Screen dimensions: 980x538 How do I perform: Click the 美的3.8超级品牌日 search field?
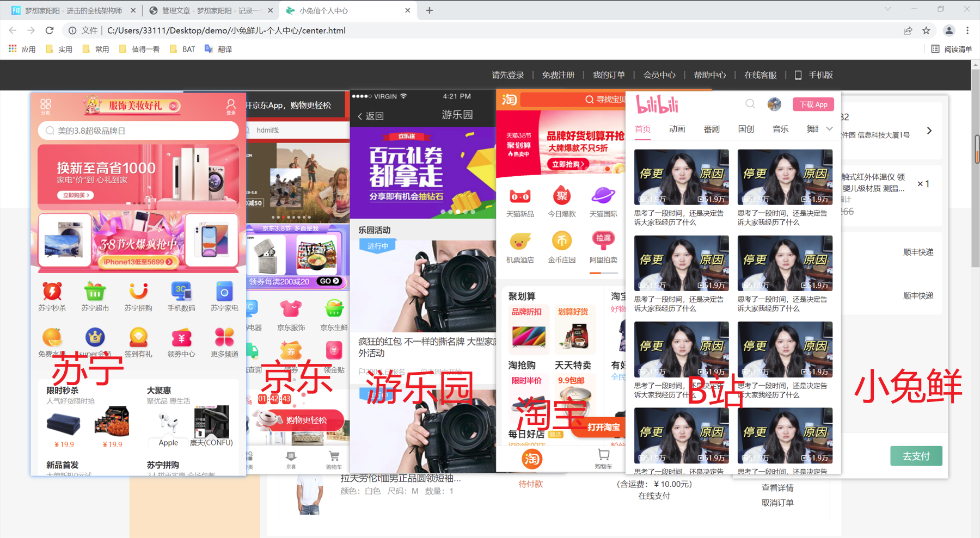coord(138,131)
